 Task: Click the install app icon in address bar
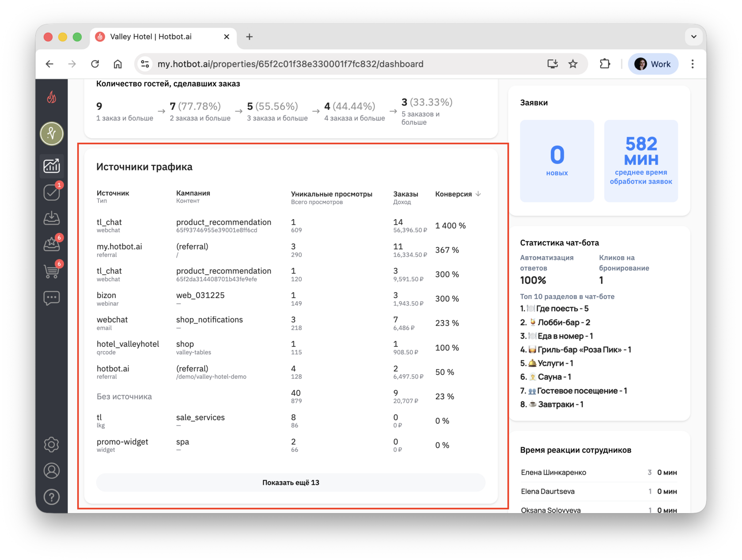(553, 64)
